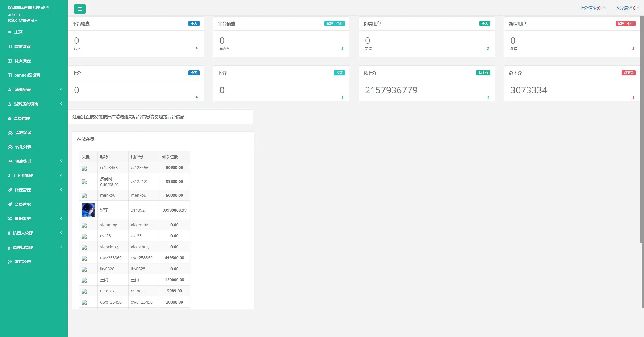Open 网站设置 in the sidebar

pyautogui.click(x=22, y=46)
